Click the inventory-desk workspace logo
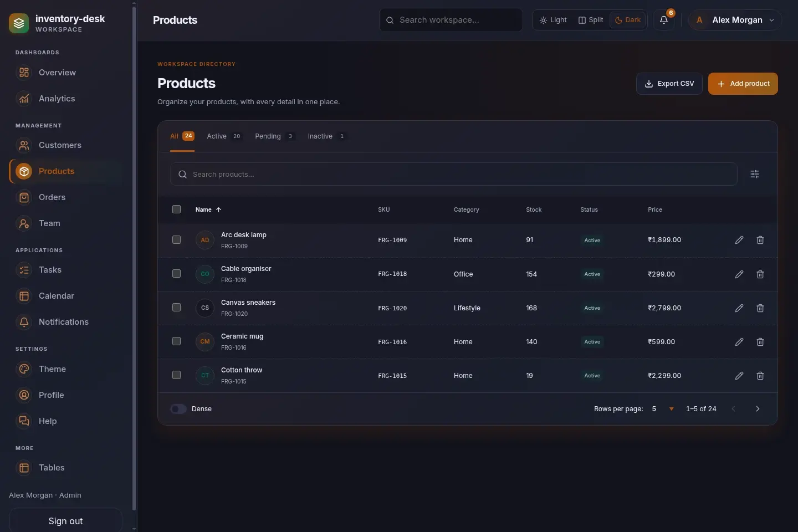798x532 pixels. [19, 23]
